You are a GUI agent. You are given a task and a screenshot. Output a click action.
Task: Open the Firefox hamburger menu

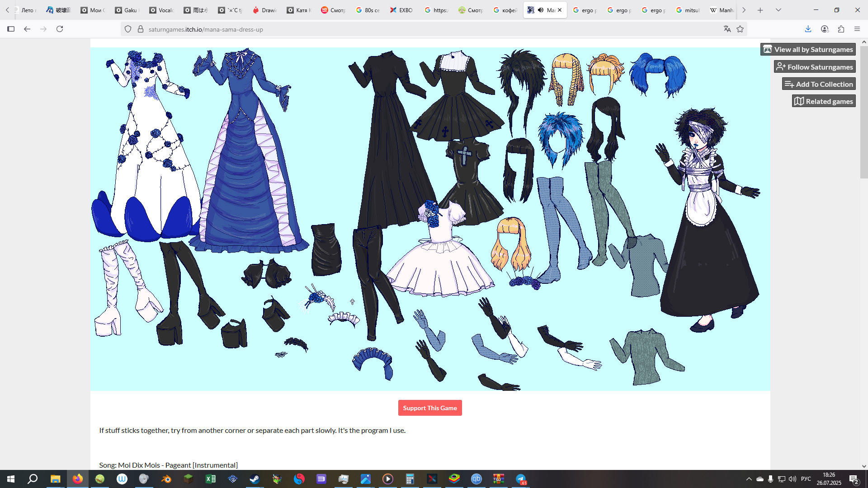click(857, 29)
